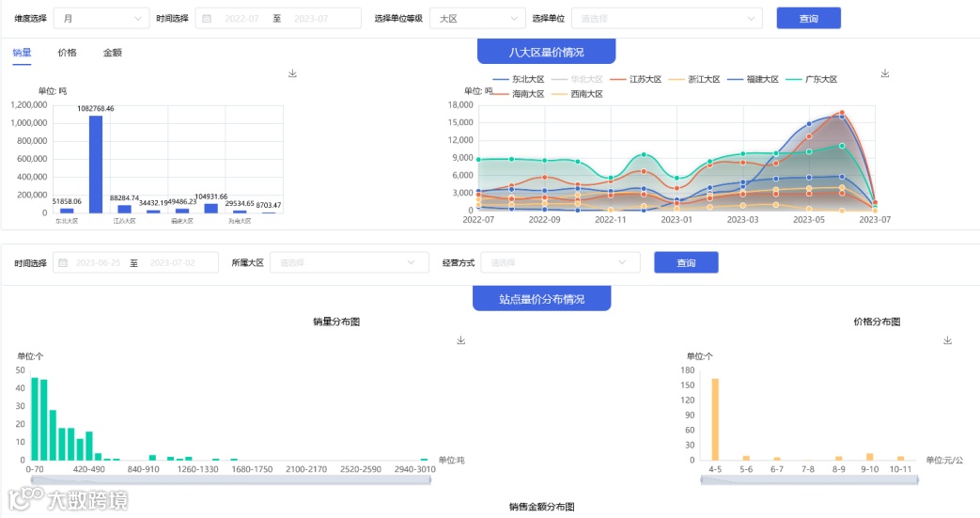Click the end date 2023-07-02 field
Viewport: 980px width, 518px height.
tap(173, 262)
